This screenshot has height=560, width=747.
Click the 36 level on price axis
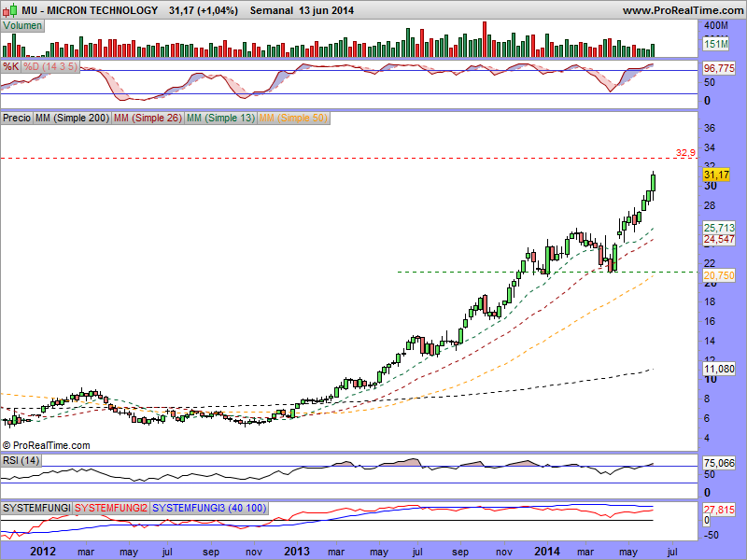(710, 128)
